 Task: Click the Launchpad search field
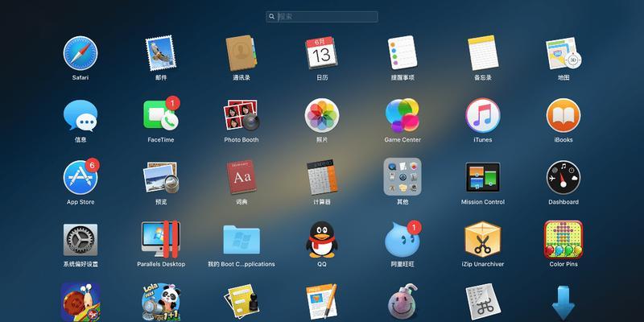click(322, 17)
